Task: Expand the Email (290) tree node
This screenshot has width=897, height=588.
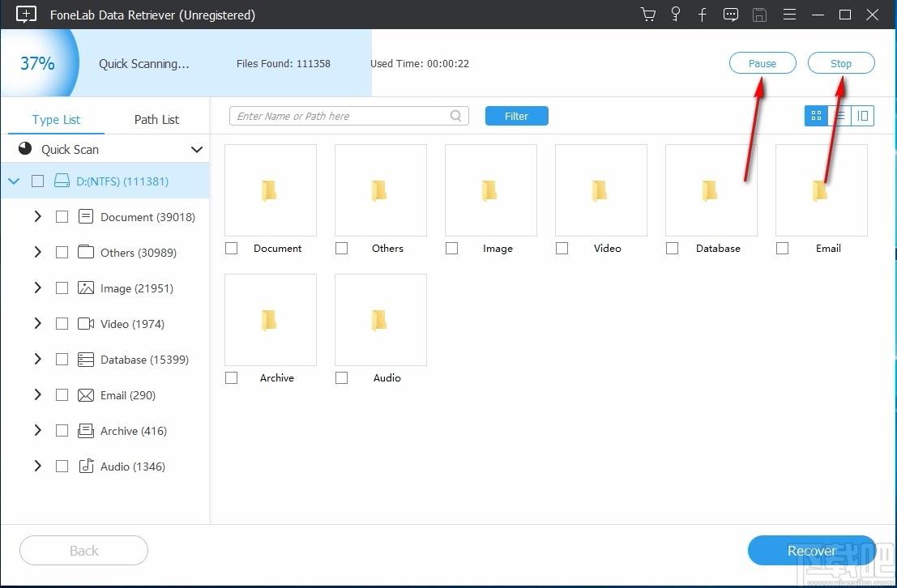Action: pyautogui.click(x=38, y=394)
